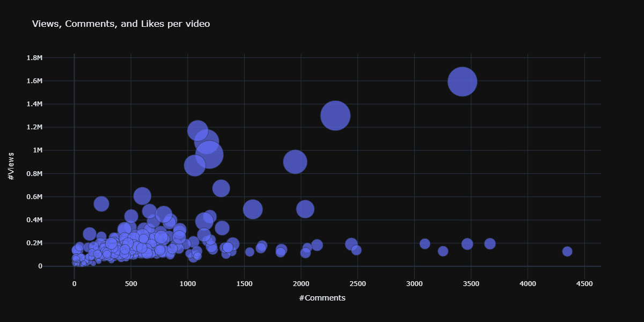
Task: Click the bubble near 3090 comments
Action: (425, 244)
